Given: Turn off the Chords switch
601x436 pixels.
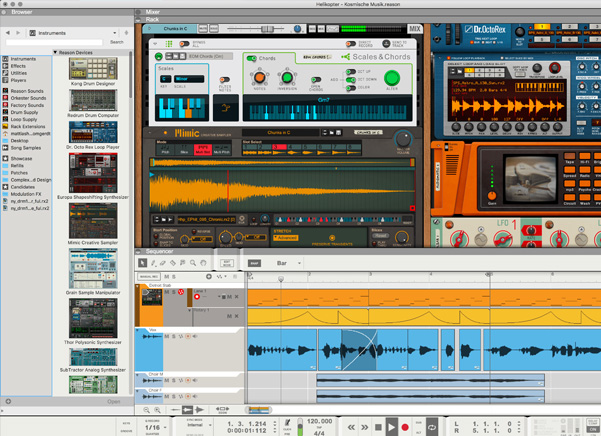Looking at the screenshot, I should 251,58.
